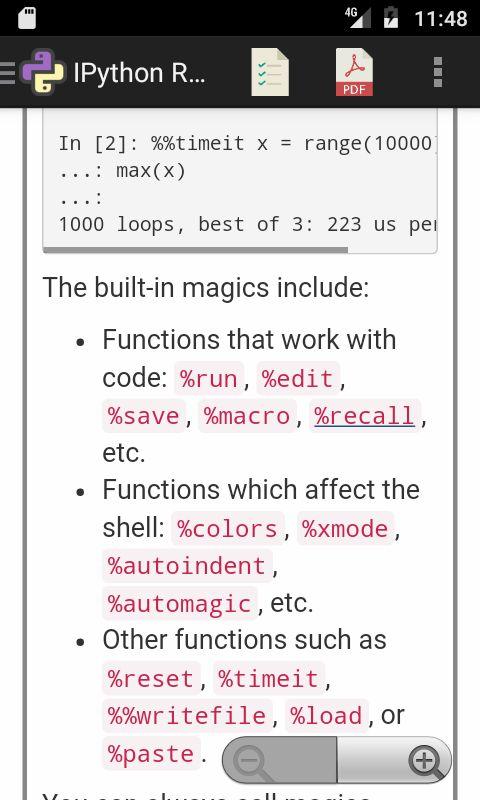The width and height of the screenshot is (480, 800).
Task: Tap the %autoindent code label
Action: pyautogui.click(x=187, y=565)
